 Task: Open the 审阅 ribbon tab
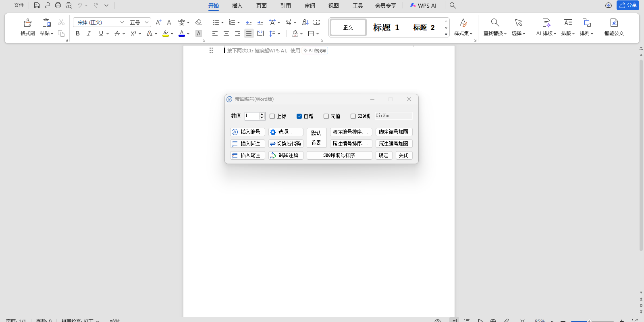coord(310,6)
